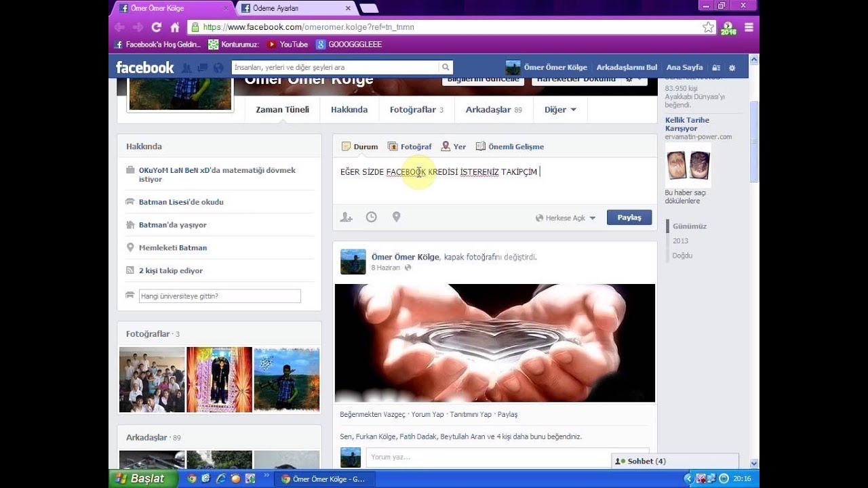Open Ömer Ömer Kölge profile in header
Screen dimensions: 868x488
pos(547,68)
